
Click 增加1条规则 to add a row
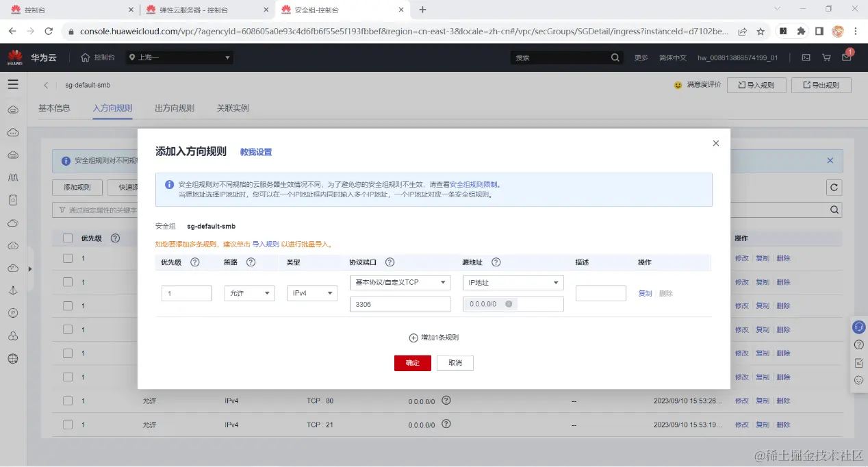pyautogui.click(x=433, y=338)
